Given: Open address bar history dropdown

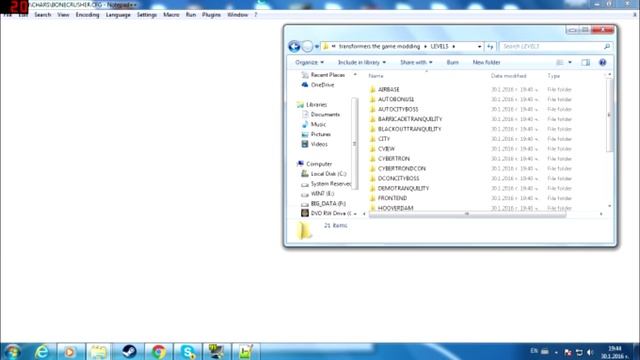Looking at the screenshot, I should (479, 47).
